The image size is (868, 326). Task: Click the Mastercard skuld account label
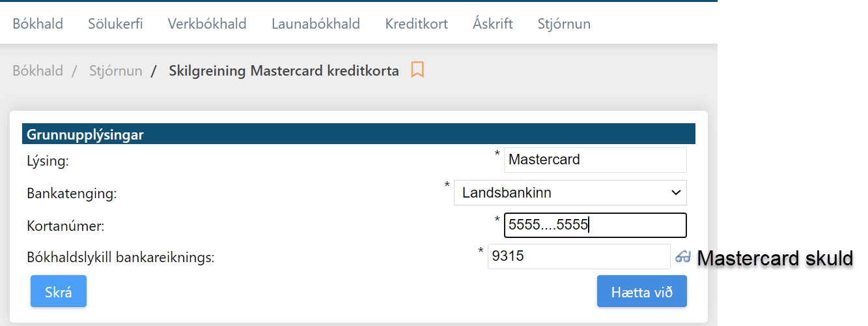tap(775, 258)
